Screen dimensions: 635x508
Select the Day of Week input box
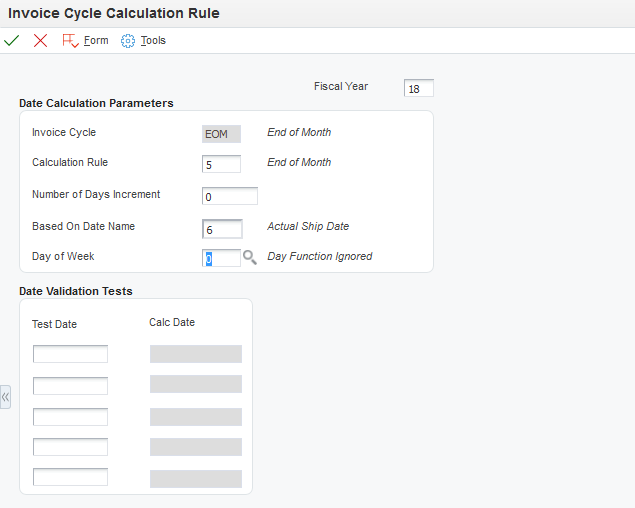(221, 258)
